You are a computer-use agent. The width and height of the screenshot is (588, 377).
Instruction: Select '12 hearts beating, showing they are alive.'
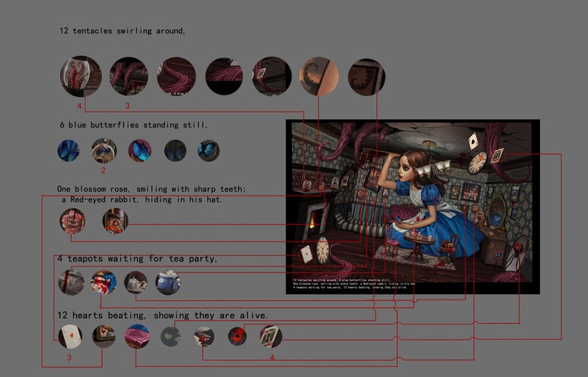click(x=163, y=315)
